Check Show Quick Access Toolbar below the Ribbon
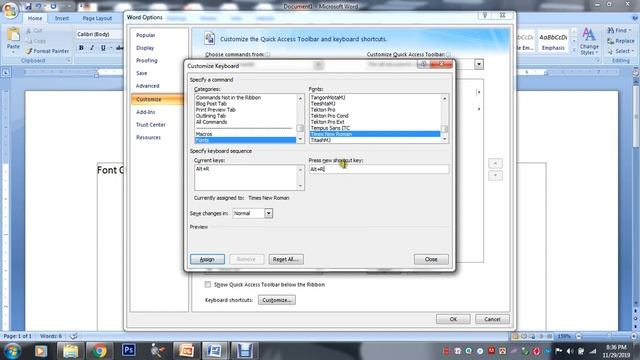The width and height of the screenshot is (640, 360). coord(208,284)
